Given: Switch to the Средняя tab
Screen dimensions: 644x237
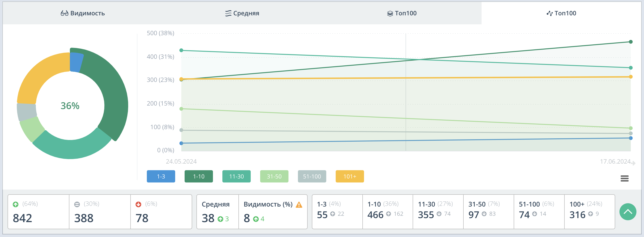Looking at the screenshot, I should click(x=242, y=13).
